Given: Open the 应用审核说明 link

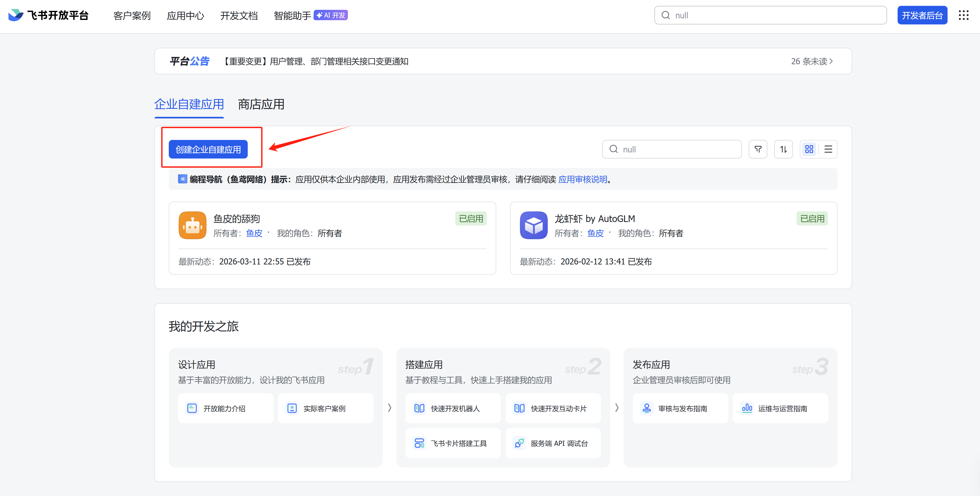Looking at the screenshot, I should 582,179.
